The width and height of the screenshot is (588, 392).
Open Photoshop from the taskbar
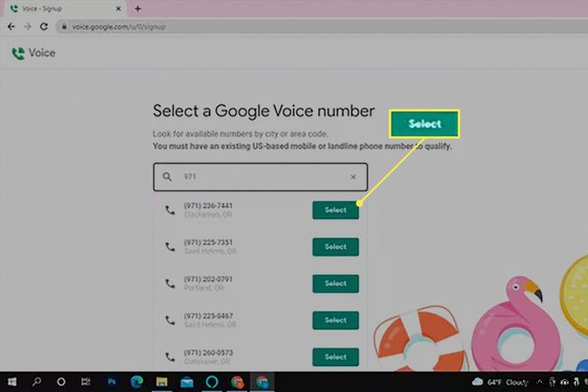pos(111,382)
